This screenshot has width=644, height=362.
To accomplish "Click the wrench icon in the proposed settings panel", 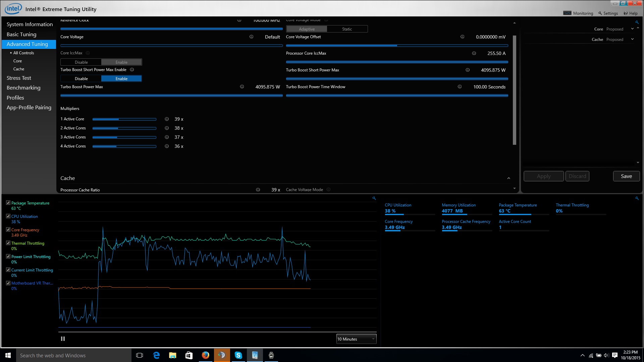I will pyautogui.click(x=637, y=22).
